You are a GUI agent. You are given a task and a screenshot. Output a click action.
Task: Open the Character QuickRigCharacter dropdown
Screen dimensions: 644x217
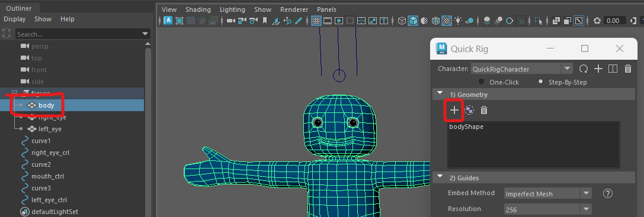pos(521,69)
